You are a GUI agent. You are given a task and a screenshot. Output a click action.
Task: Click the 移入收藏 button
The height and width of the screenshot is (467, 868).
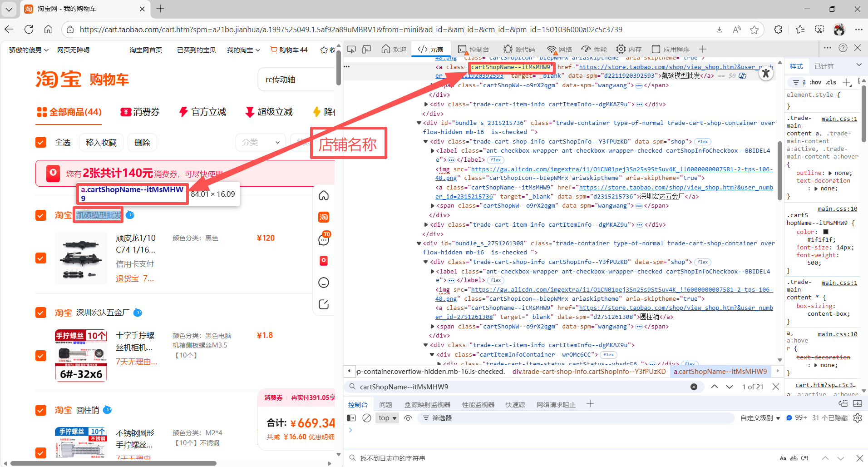click(x=101, y=143)
